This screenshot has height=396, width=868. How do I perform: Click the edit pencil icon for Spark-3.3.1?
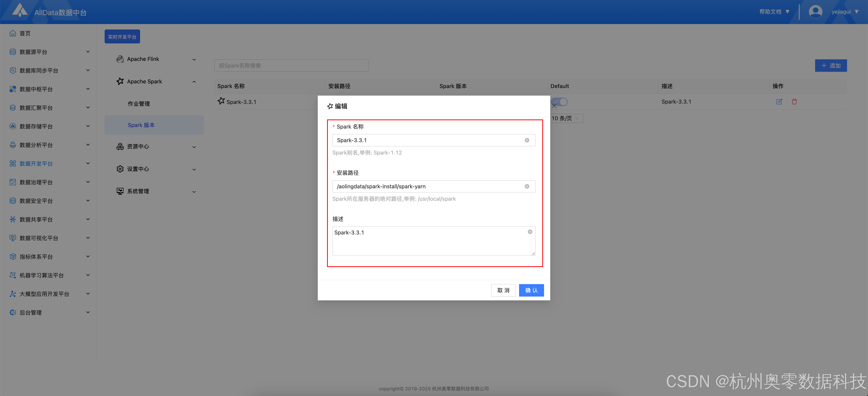tap(779, 102)
